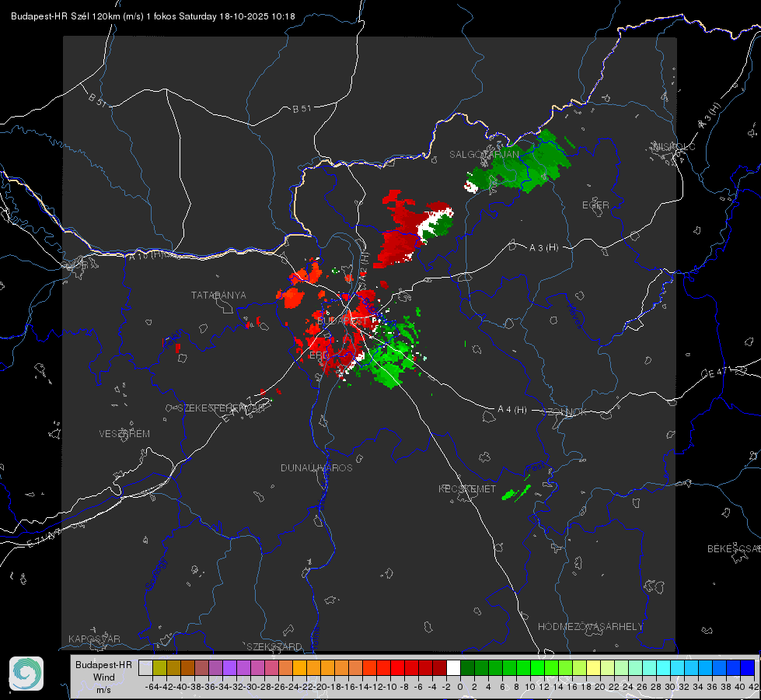Image resolution: width=761 pixels, height=700 pixels.
Task: Select the DUNAÚJVÁROS city label
Action: coord(316,467)
